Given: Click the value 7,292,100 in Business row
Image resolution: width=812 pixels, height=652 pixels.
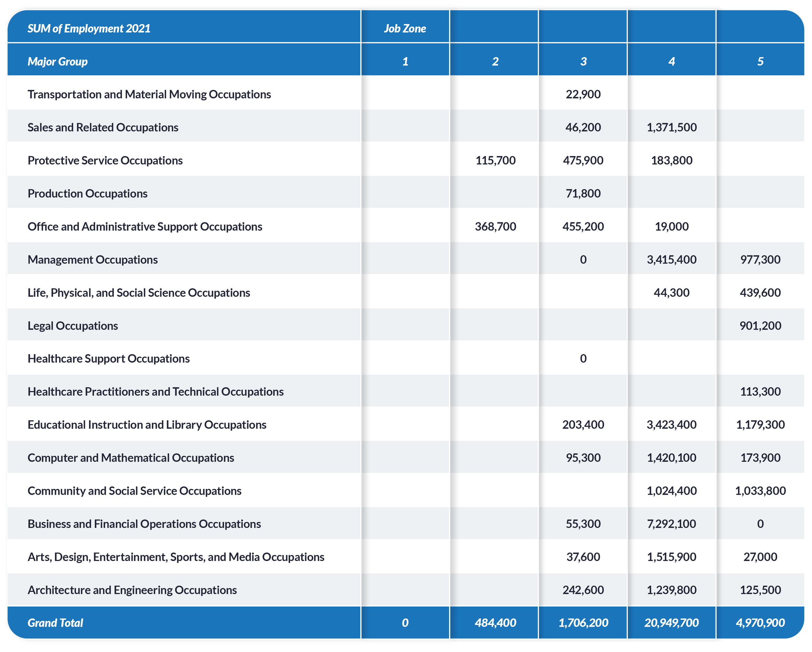Looking at the screenshot, I should pyautogui.click(x=671, y=524).
